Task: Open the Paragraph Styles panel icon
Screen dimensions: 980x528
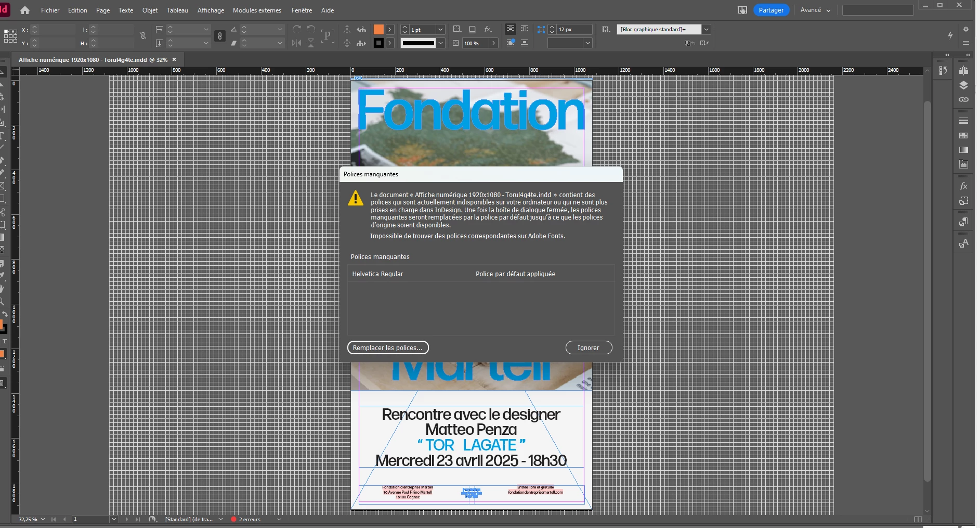Action: pos(963,222)
